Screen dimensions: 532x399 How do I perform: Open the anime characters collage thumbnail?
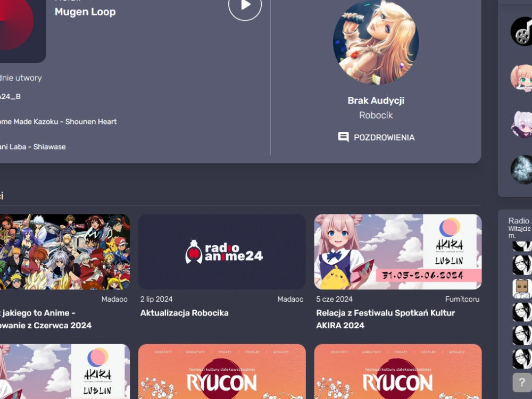point(65,252)
